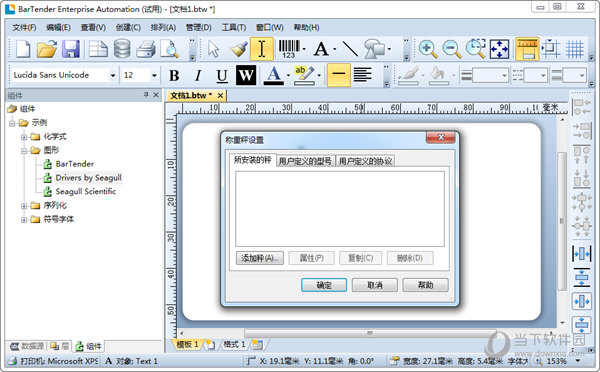600x372 pixels.
Task: Switch to 用户定义的协议 tab
Action: tap(365, 161)
